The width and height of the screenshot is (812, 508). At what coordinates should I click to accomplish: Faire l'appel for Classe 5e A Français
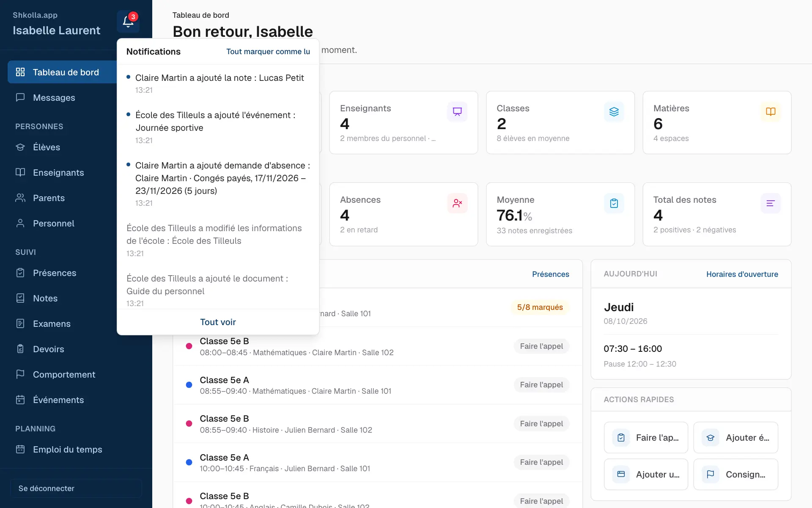[541, 462]
